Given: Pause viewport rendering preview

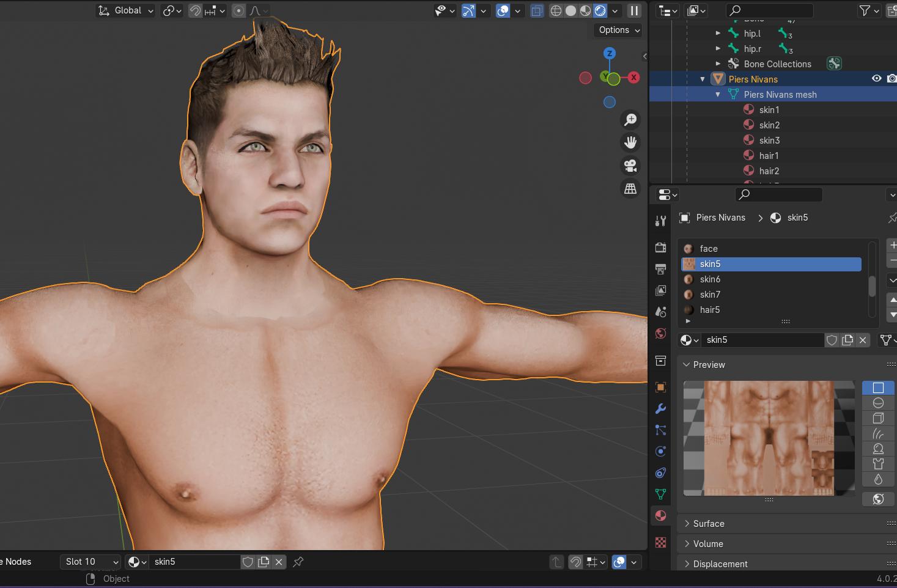Looking at the screenshot, I should pyautogui.click(x=634, y=10).
